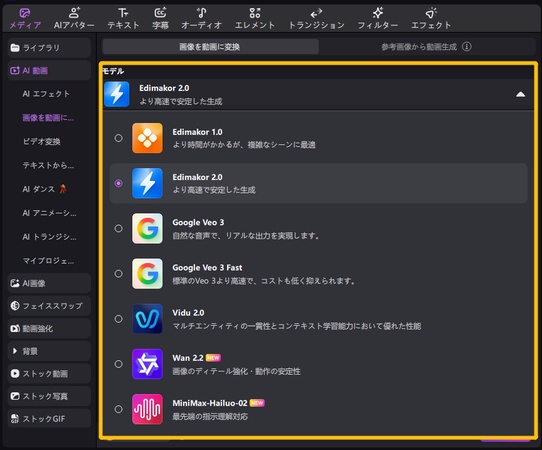
Task: Open the エレメント elements tab
Action: click(255, 19)
